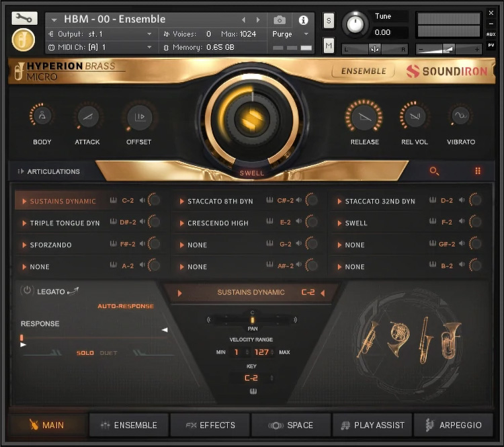The image size is (504, 447).
Task: Adjust the master volume slider
Action: click(x=449, y=49)
